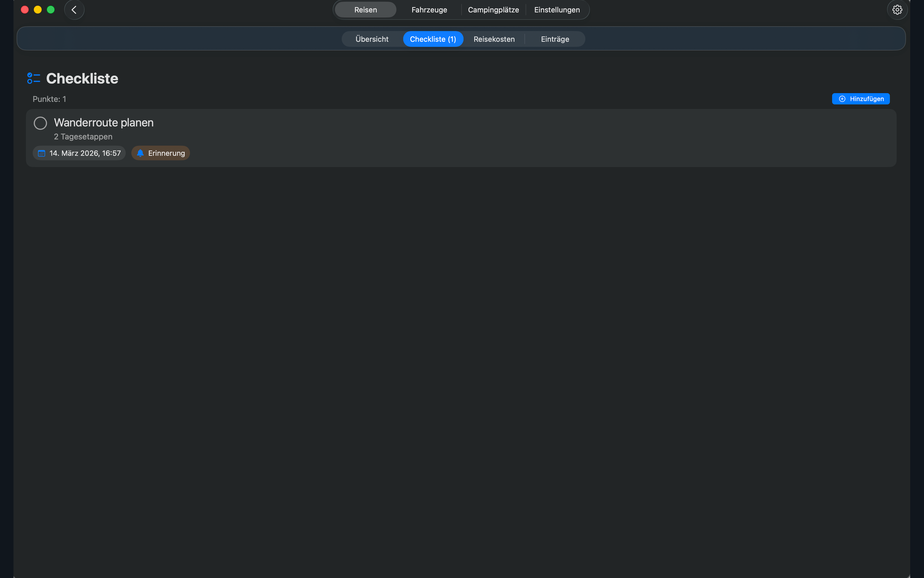Close the window with the red button

pyautogui.click(x=25, y=10)
